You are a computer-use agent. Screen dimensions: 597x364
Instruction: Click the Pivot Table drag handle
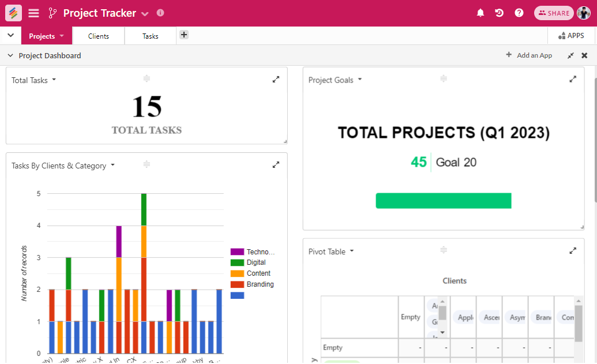click(x=444, y=250)
